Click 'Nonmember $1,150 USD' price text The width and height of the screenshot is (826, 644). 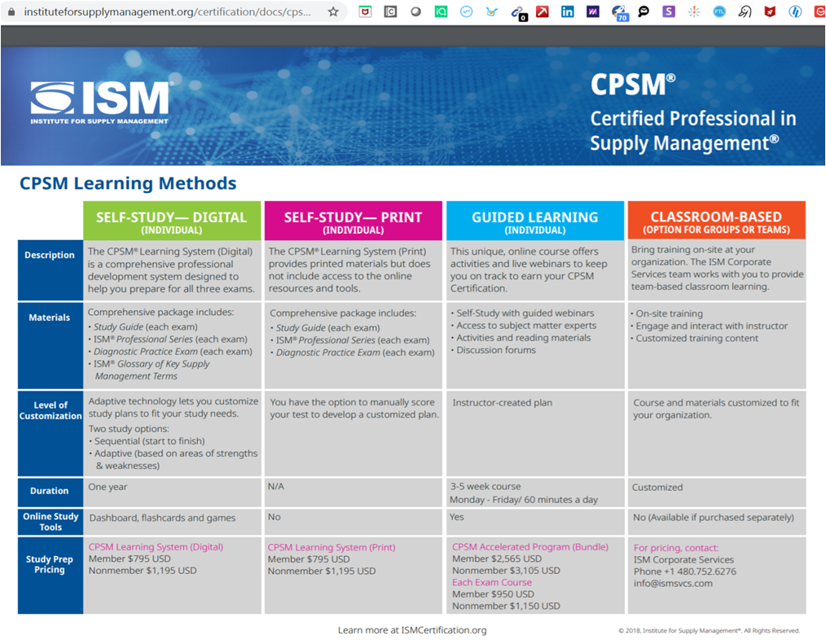click(506, 606)
